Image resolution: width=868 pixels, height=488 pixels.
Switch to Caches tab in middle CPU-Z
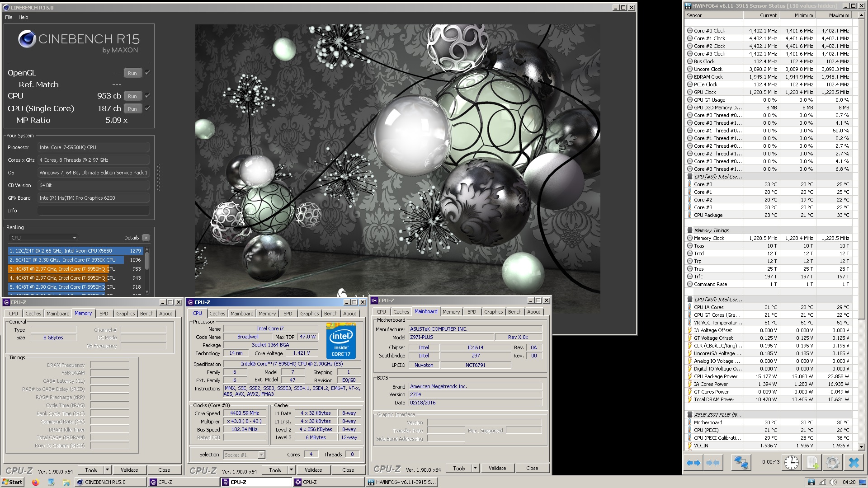(x=217, y=314)
